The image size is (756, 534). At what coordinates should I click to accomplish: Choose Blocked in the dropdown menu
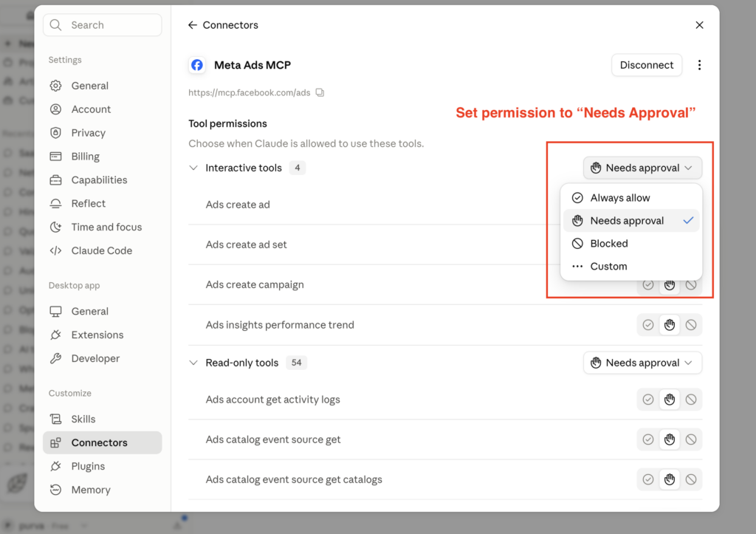[x=631, y=244]
